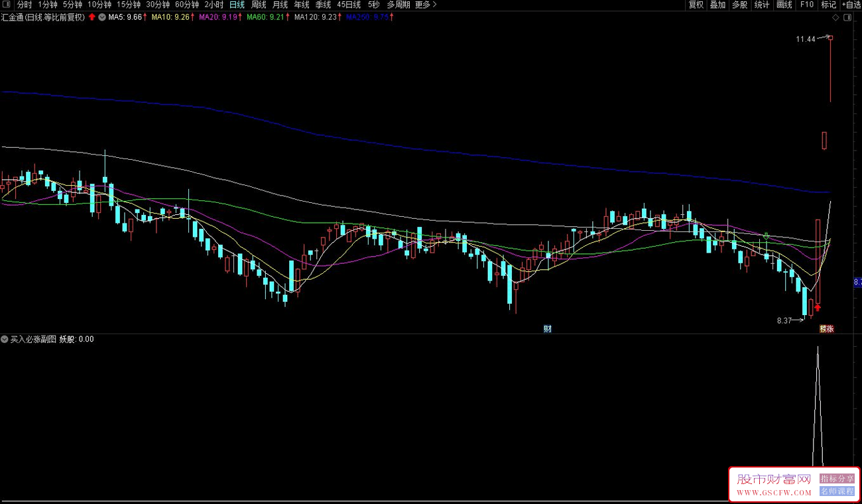Click the 模张 signal tag below the chart
The image size is (862, 504).
point(826,329)
